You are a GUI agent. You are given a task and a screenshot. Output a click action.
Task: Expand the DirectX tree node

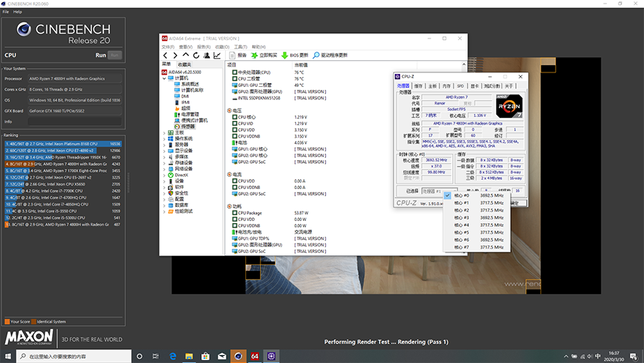164,175
